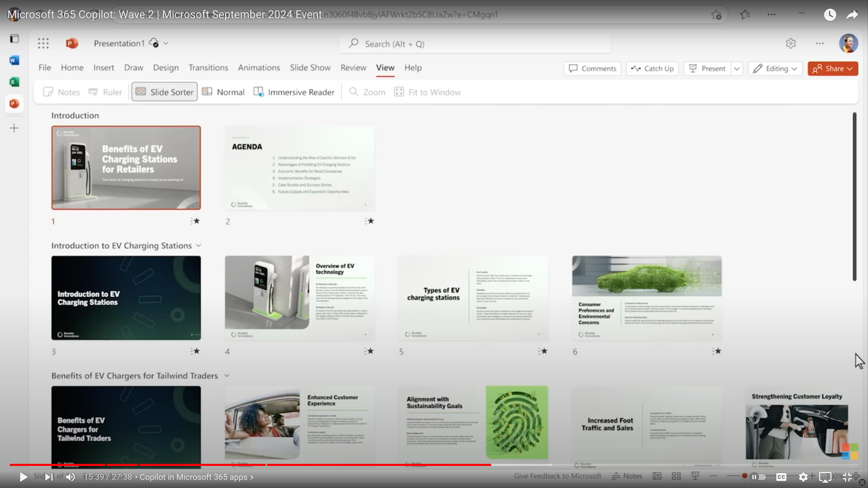Collapse Benefits of EV Chargers for Tailwind Traders section

[227, 375]
